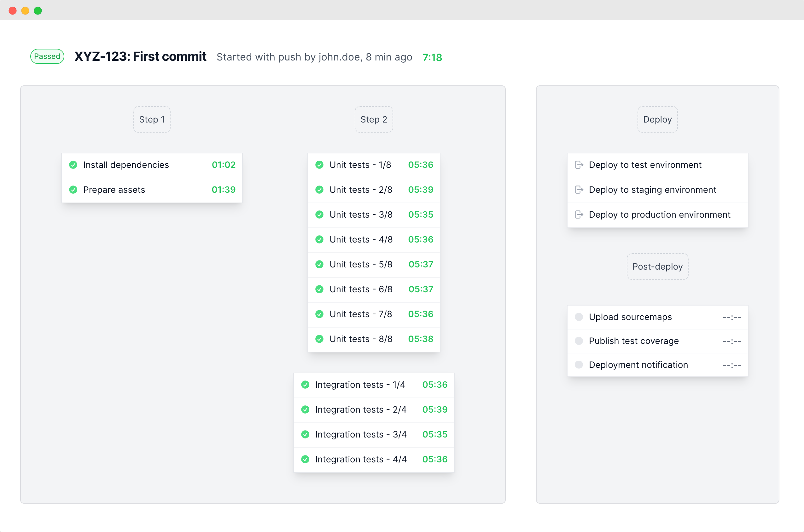The image size is (804, 532).
Task: Click the run icon for Deploy to staging environment
Action: pos(579,190)
